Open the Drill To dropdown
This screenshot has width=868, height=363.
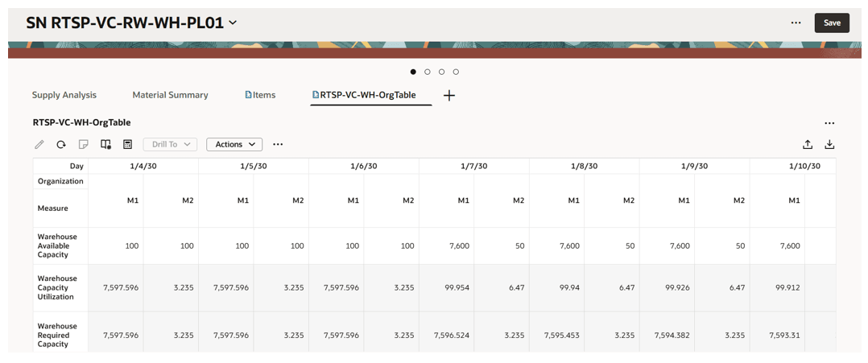(171, 144)
